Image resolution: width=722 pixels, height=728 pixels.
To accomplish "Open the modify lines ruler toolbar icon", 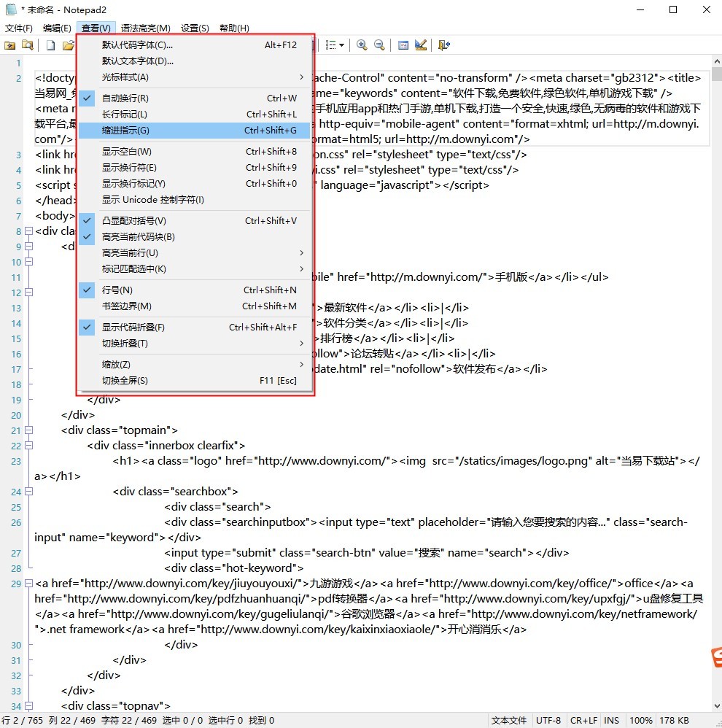I will click(421, 44).
